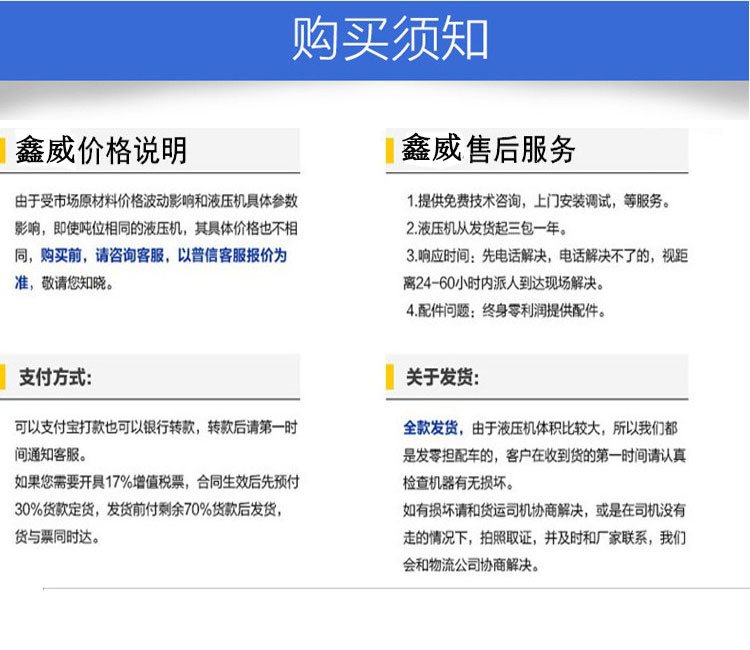
Task: Select the 17%增值税票 invoice line
Action: click(x=157, y=482)
